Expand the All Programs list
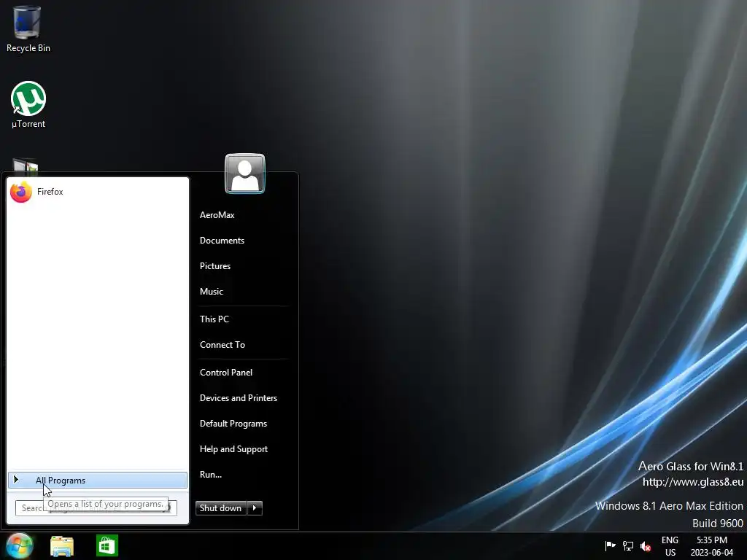The width and height of the screenshot is (747, 560). tap(98, 480)
